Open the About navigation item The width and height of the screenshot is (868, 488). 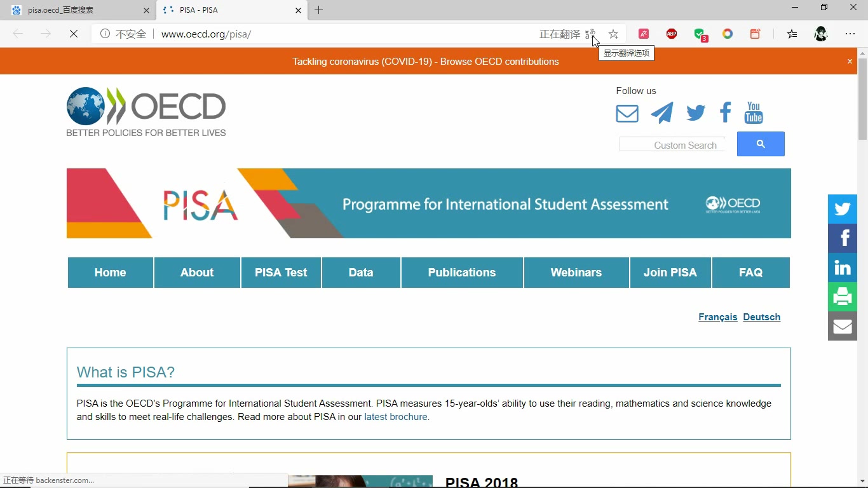[197, 273]
